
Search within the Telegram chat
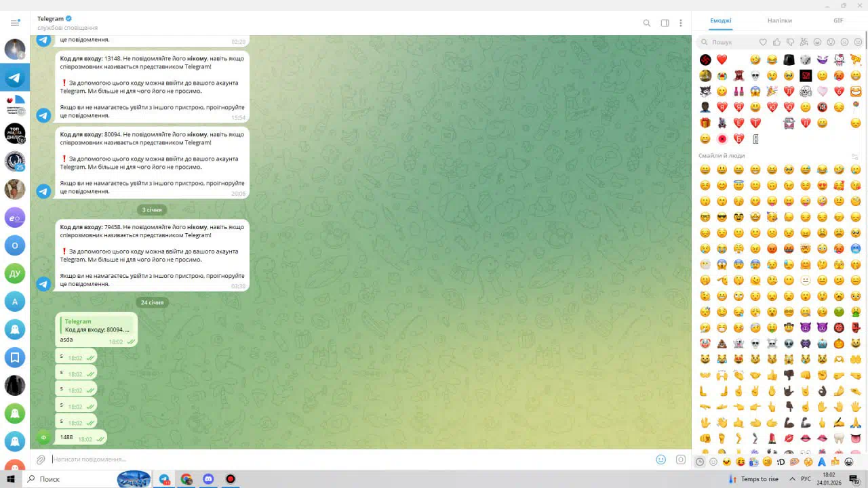(x=646, y=23)
